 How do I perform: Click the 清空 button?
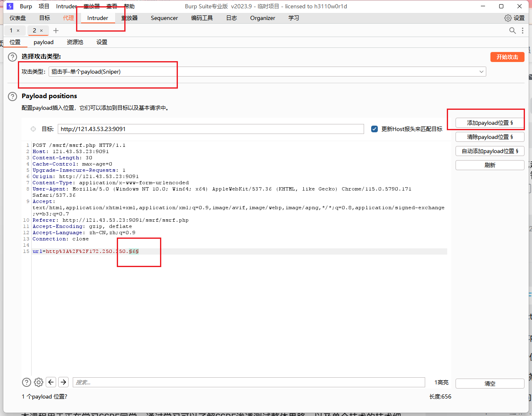pos(490,384)
